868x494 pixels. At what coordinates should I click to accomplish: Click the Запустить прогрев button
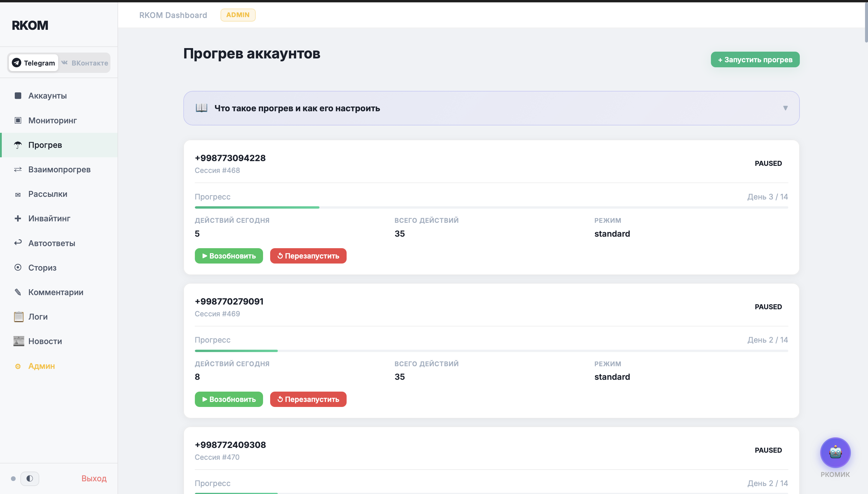coord(755,59)
